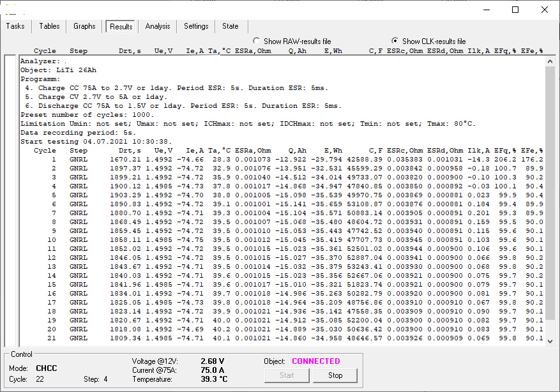Click the 'Preset number of cycles: 1000.' line
Screen dimensions: 560x392
coord(87,115)
